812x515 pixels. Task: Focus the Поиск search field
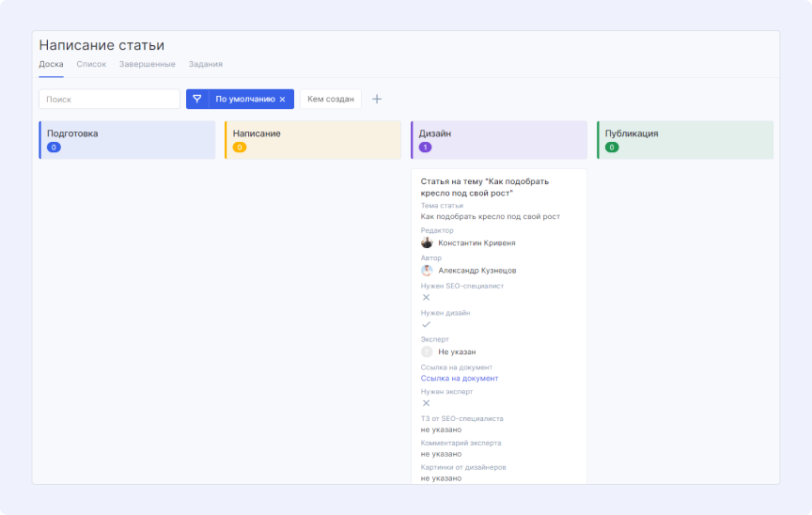tap(109, 99)
